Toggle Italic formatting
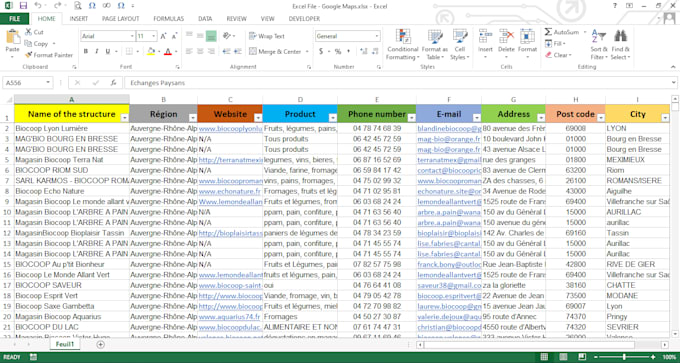The height and width of the screenshot is (363, 680). tap(97, 52)
